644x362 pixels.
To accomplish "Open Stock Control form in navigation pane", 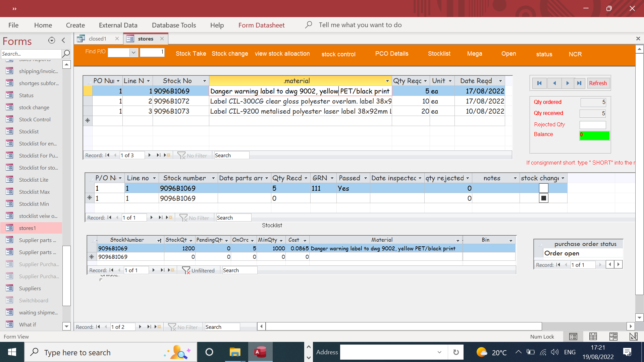I will 35,119.
